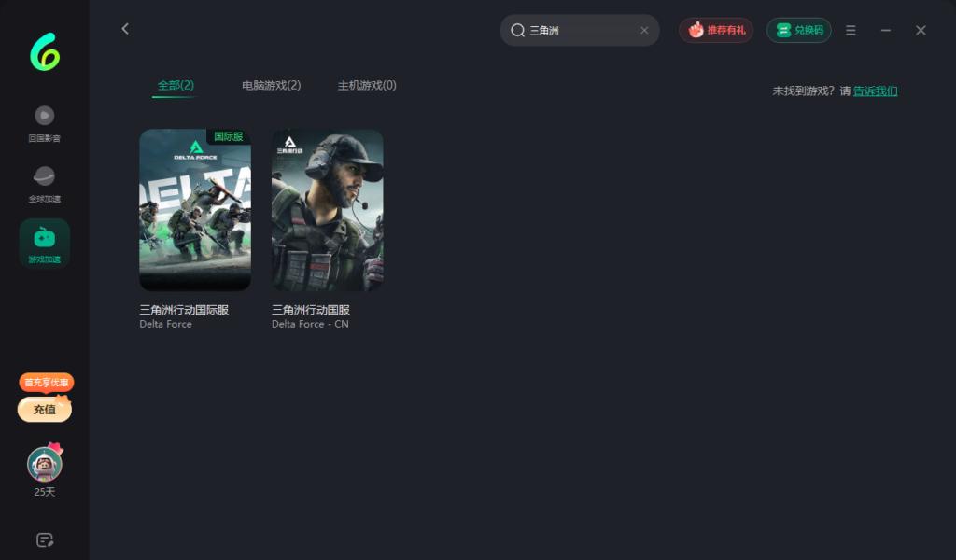Viewport: 956px width, 560px height.
Task: Go back with the left arrow
Action: (125, 29)
